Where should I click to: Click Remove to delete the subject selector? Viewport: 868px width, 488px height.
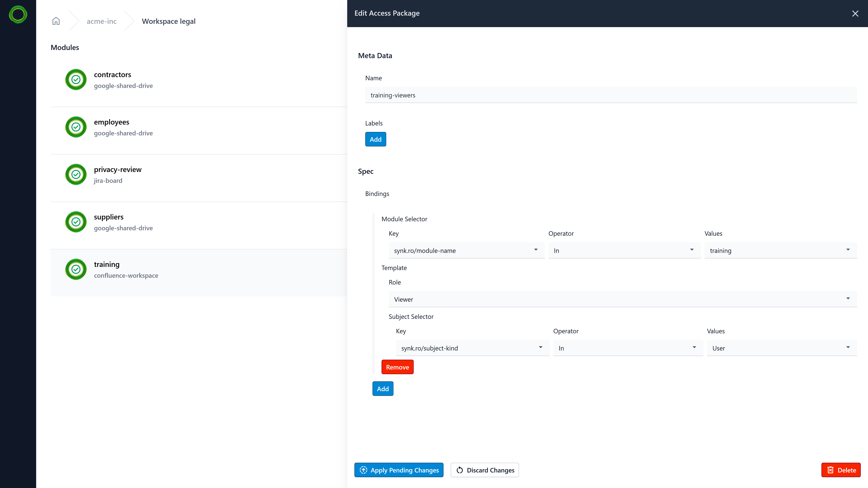coord(397,367)
